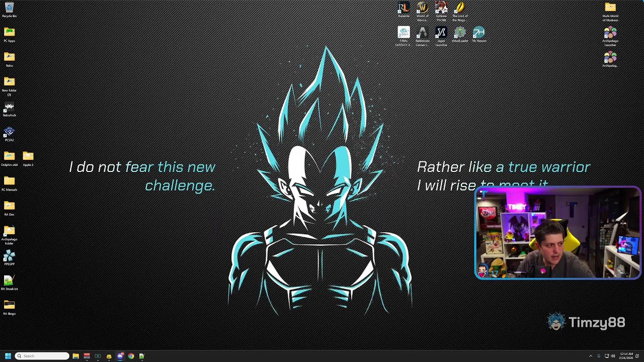
Task: Select the RA Streak.txt file
Action: pyautogui.click(x=9, y=282)
